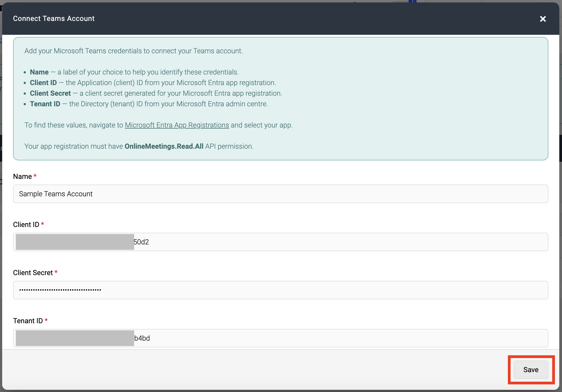Click the Tenant ID input field
This screenshot has height=392, width=562.
pos(280,338)
